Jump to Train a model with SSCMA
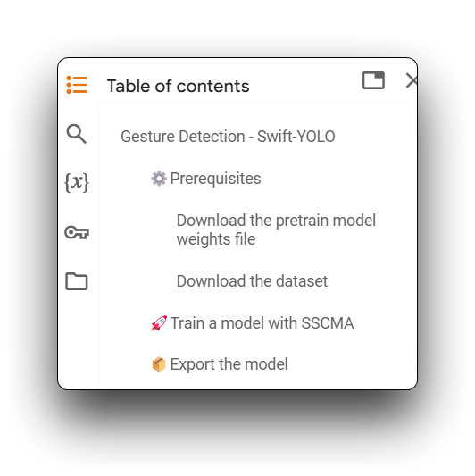 (x=262, y=323)
